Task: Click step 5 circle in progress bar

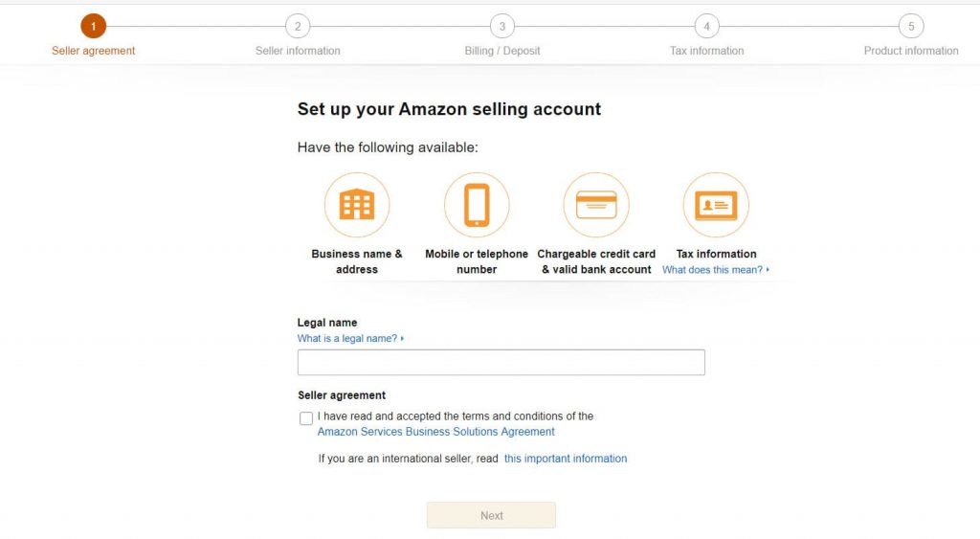Action: (x=911, y=26)
